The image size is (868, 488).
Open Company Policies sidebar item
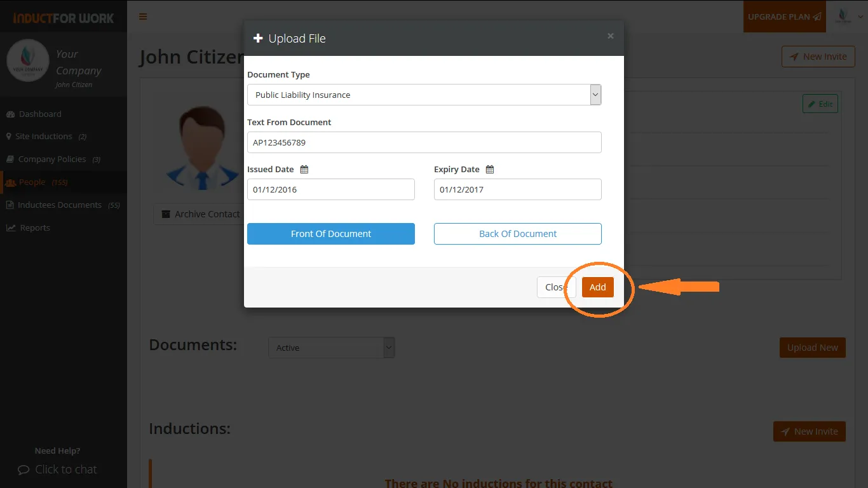[x=51, y=159]
